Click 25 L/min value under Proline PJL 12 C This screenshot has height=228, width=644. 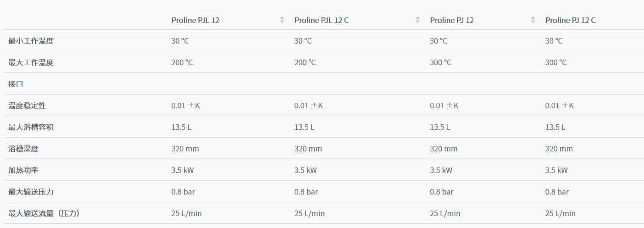click(x=309, y=213)
